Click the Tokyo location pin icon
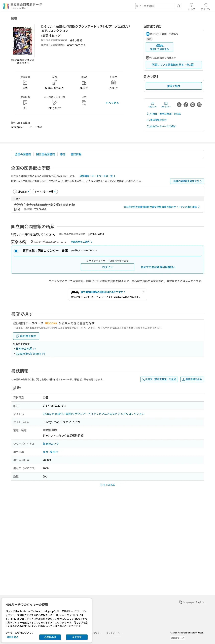 click(32, 242)
